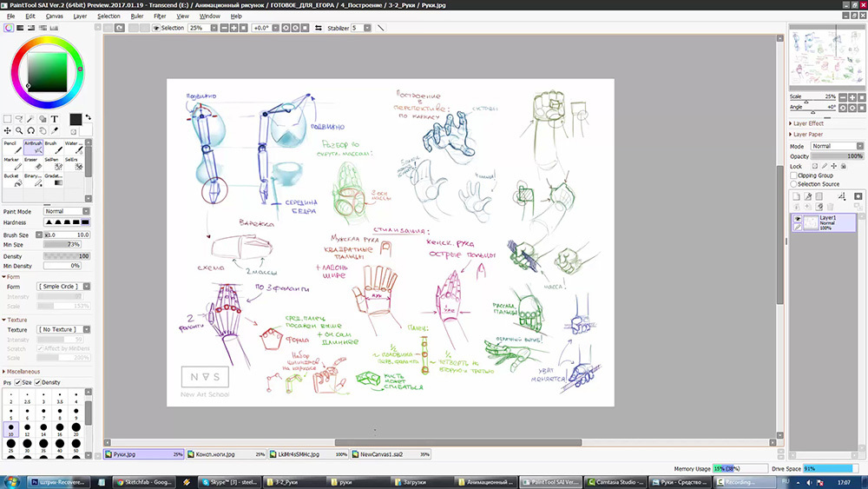Swap foreground and background colors
The image size is (868, 489).
(x=88, y=118)
